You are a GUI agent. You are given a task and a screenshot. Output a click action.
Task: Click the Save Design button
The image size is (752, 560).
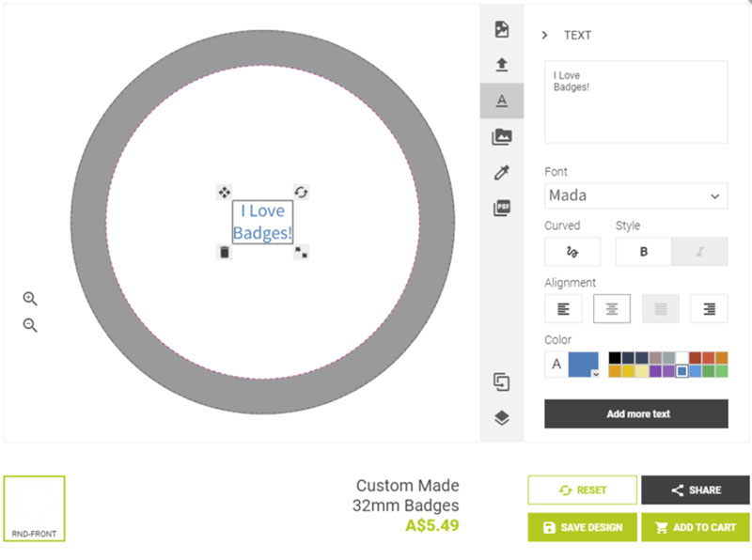coord(582,527)
